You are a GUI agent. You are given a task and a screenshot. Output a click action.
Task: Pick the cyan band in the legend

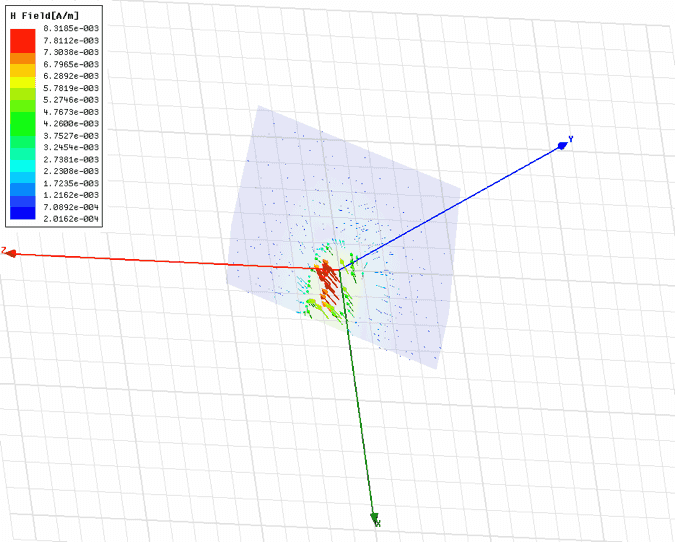tap(22, 166)
